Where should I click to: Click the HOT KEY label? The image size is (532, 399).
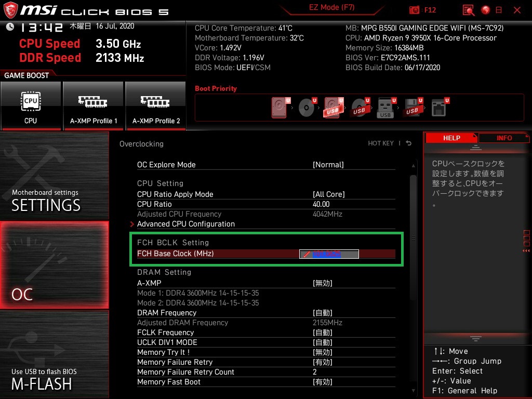(381, 143)
